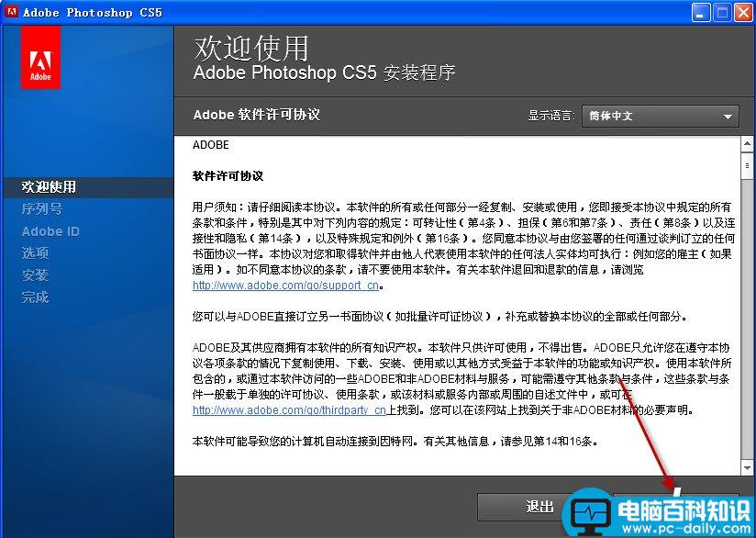
Task: Select the 选项 step in the sidebar
Action: coord(35,252)
